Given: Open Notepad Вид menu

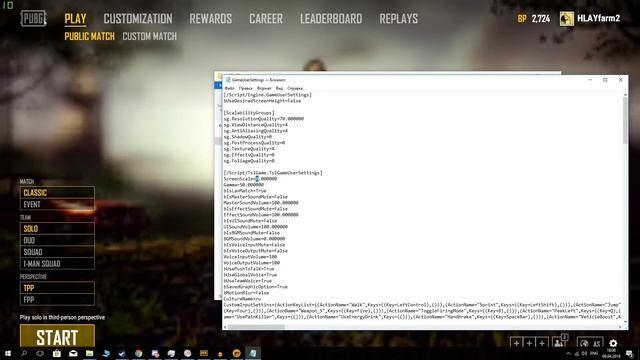Looking at the screenshot, I should click(279, 88).
